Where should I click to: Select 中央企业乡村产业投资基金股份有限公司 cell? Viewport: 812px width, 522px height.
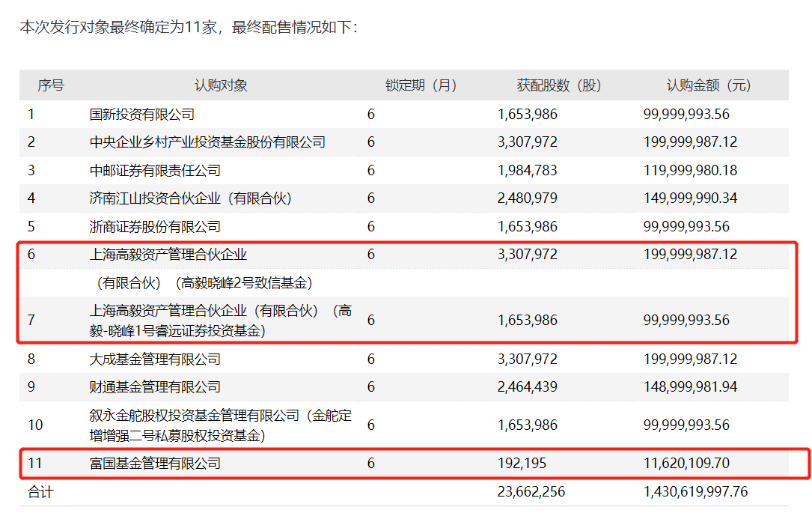click(207, 142)
